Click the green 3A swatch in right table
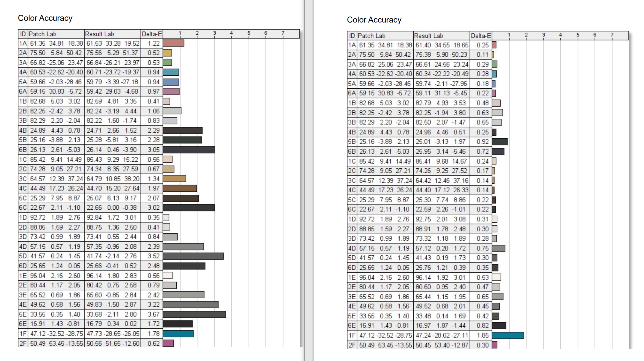This screenshot has height=361, width=644. (x=494, y=64)
